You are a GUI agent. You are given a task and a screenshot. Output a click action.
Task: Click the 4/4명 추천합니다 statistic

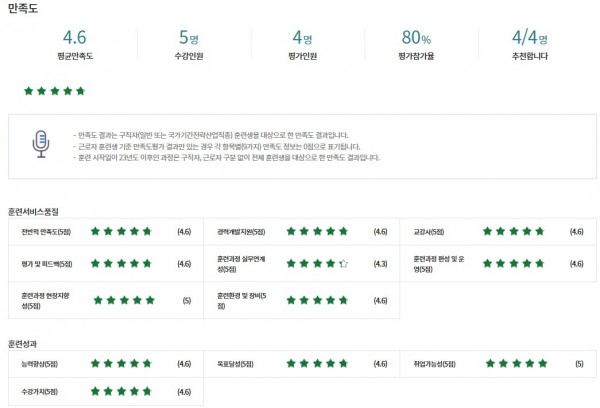(530, 44)
